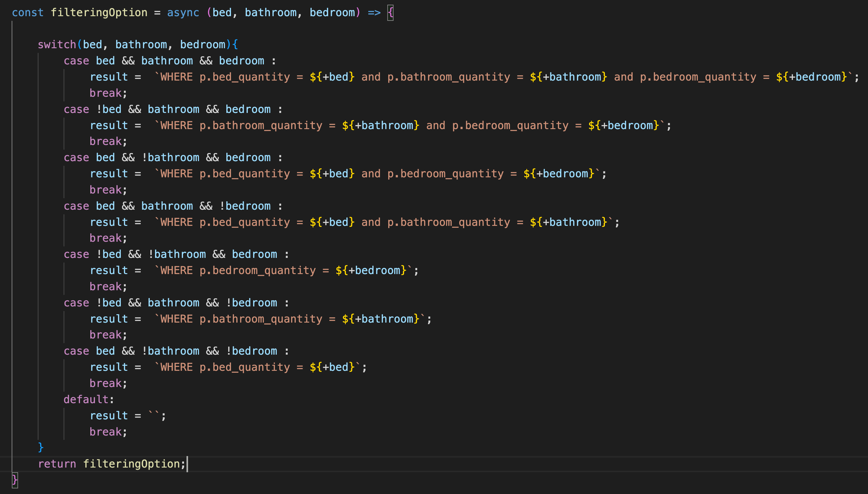
Task: Click the default: label
Action: click(x=88, y=399)
